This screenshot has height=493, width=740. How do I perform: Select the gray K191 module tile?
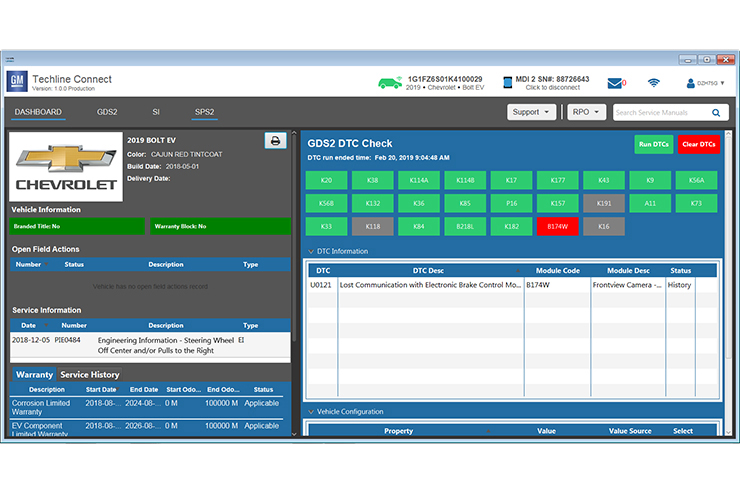tap(603, 203)
